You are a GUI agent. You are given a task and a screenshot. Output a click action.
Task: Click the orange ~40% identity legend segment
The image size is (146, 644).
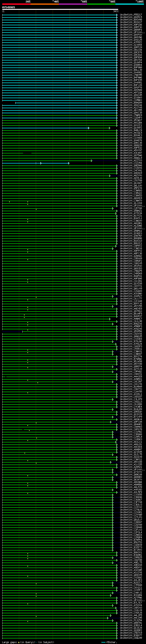pos(45,4)
